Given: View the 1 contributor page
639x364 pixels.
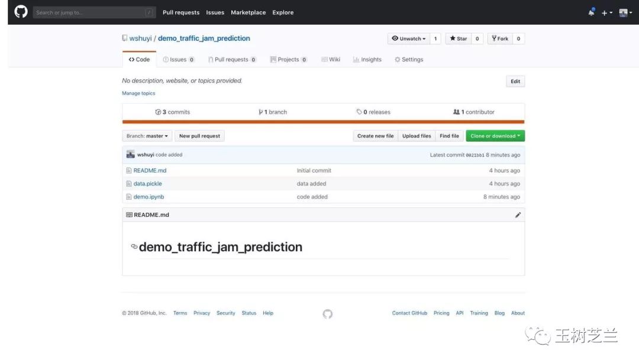Looking at the screenshot, I should pyautogui.click(x=473, y=112).
